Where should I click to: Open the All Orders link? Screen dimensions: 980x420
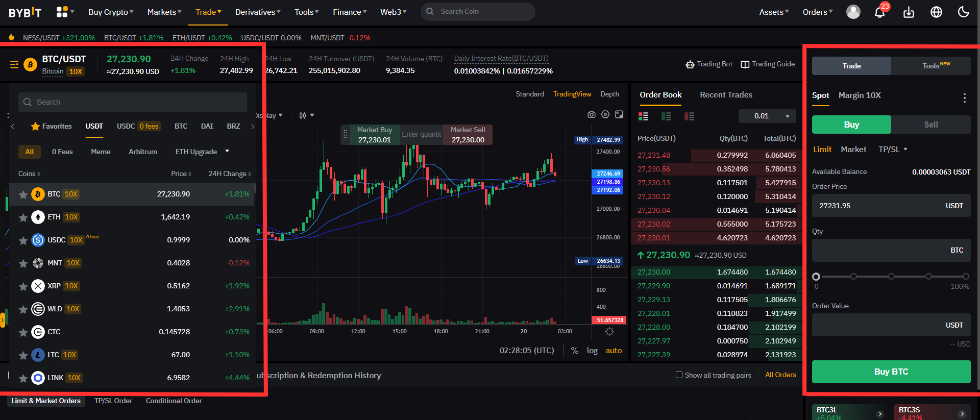(780, 375)
